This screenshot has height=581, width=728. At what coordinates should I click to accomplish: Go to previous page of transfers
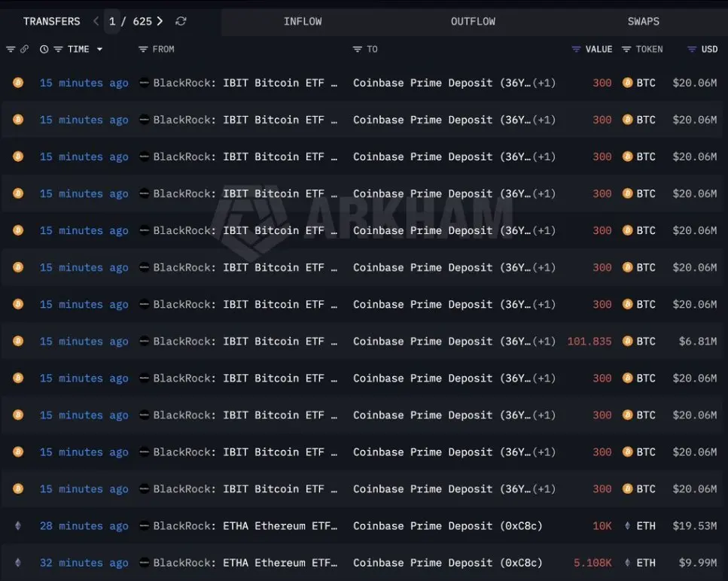pos(96,21)
